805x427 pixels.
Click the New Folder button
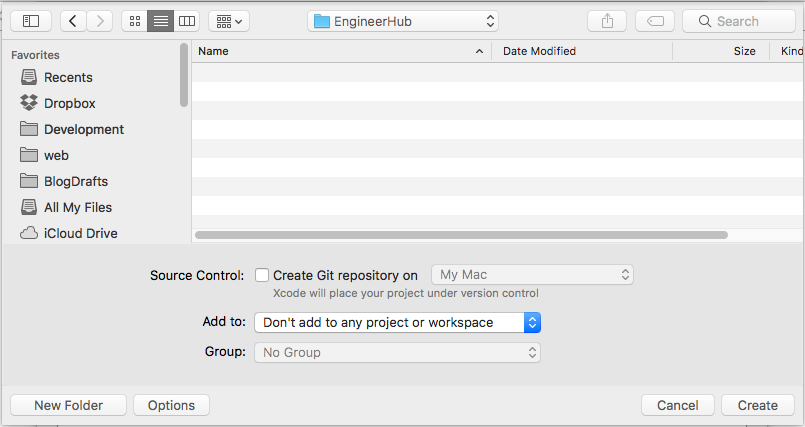(68, 405)
